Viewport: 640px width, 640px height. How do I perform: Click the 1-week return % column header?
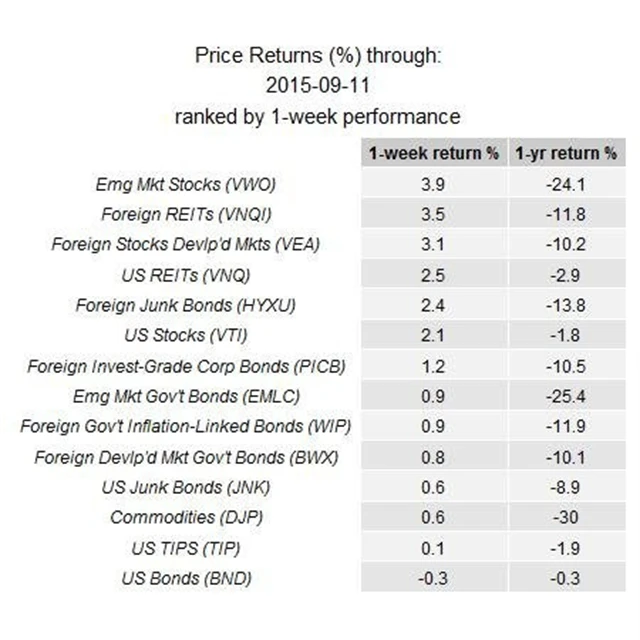click(432, 154)
